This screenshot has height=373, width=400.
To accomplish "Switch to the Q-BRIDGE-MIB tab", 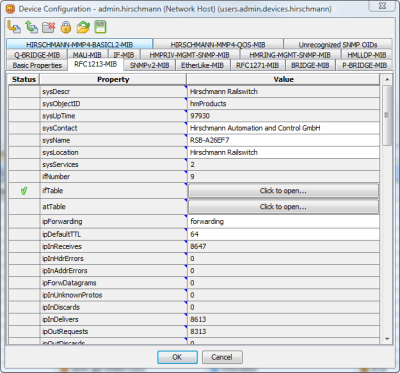I will [37, 55].
